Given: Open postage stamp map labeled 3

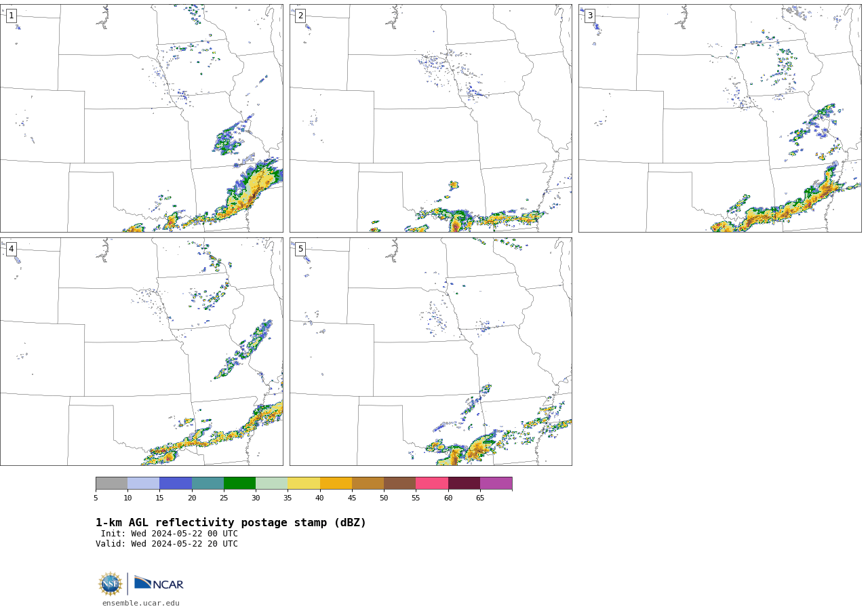Looking at the screenshot, I should [x=719, y=118].
